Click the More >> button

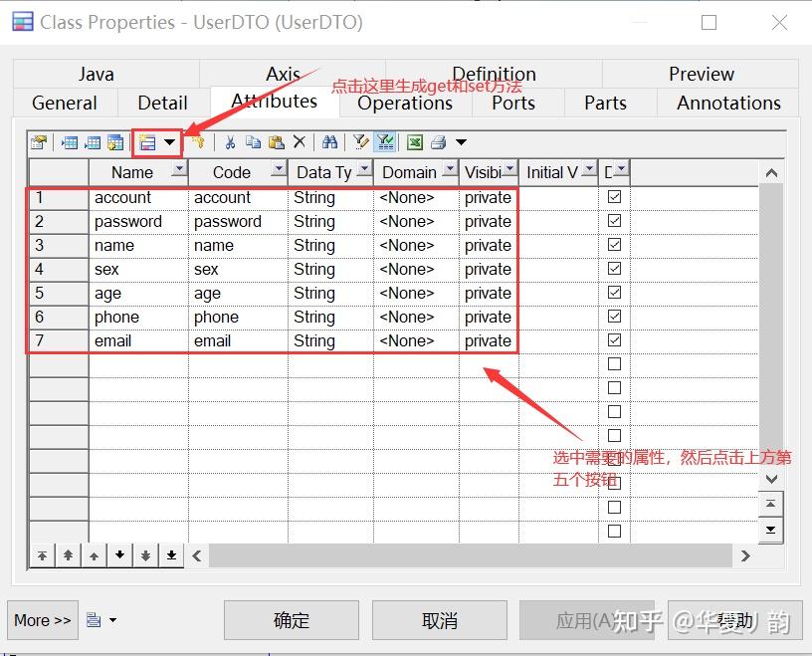42,619
